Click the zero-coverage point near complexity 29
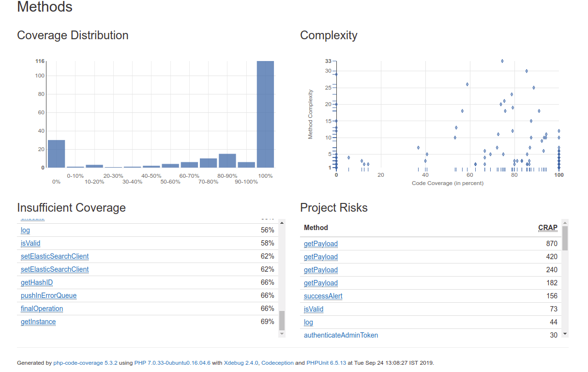 click(x=336, y=75)
